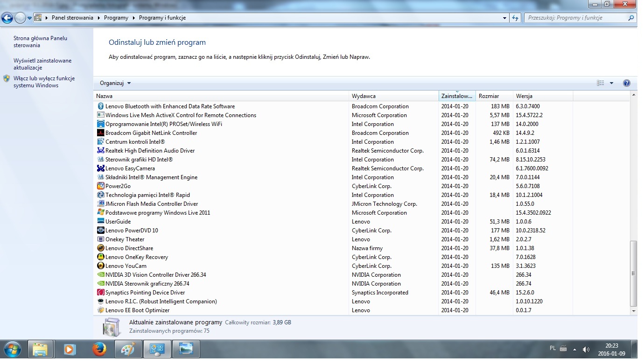
Task: Click the Lenovo Bluetooth program icon
Action: click(x=100, y=106)
